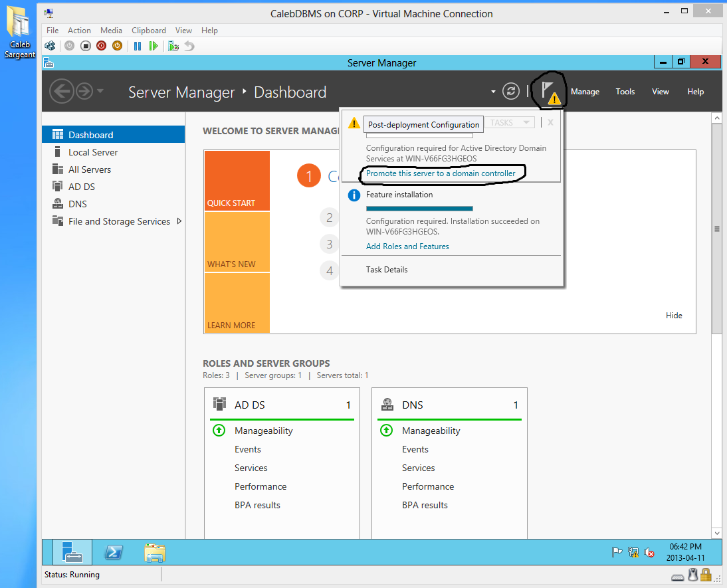Select AD DS in the sidebar
Viewport: 727px width, 588px height.
(x=113, y=187)
